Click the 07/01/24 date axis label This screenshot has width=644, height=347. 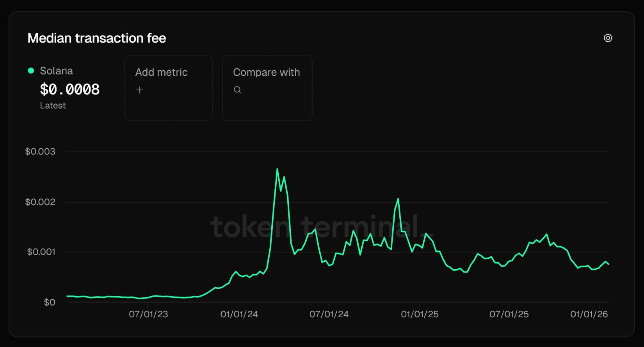click(329, 314)
